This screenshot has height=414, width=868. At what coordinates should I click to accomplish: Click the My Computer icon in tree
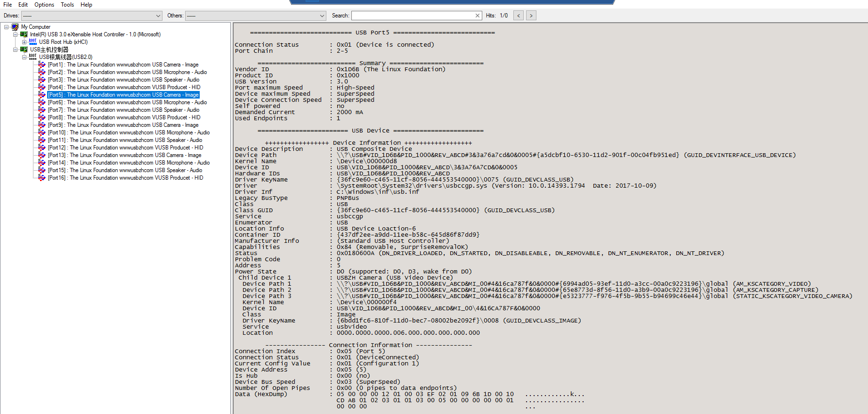15,27
